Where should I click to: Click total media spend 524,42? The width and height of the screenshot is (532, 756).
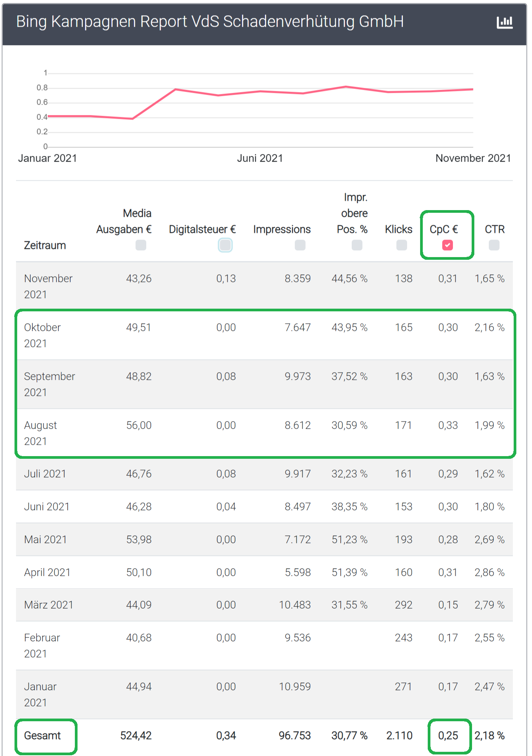[136, 735]
